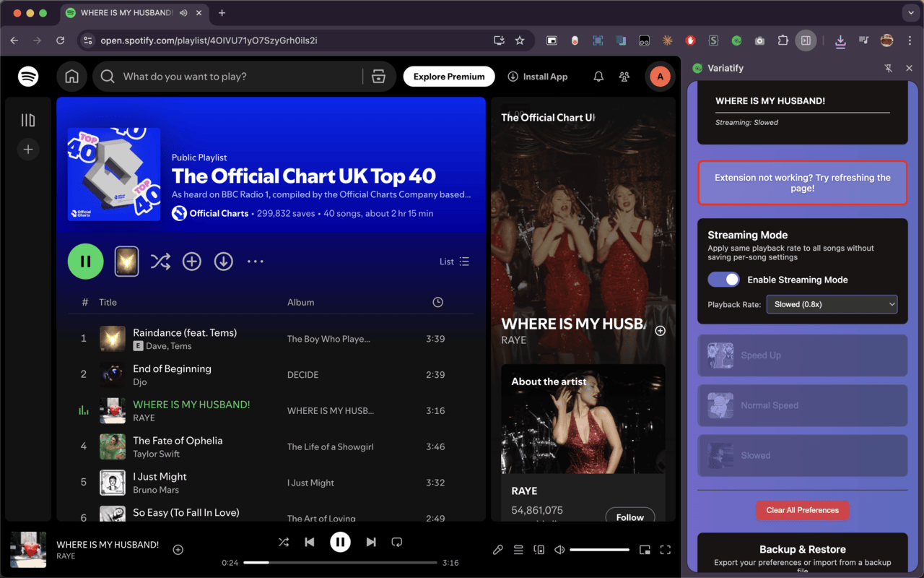This screenshot has height=578, width=924.
Task: Click Install App button
Action: [x=538, y=77]
